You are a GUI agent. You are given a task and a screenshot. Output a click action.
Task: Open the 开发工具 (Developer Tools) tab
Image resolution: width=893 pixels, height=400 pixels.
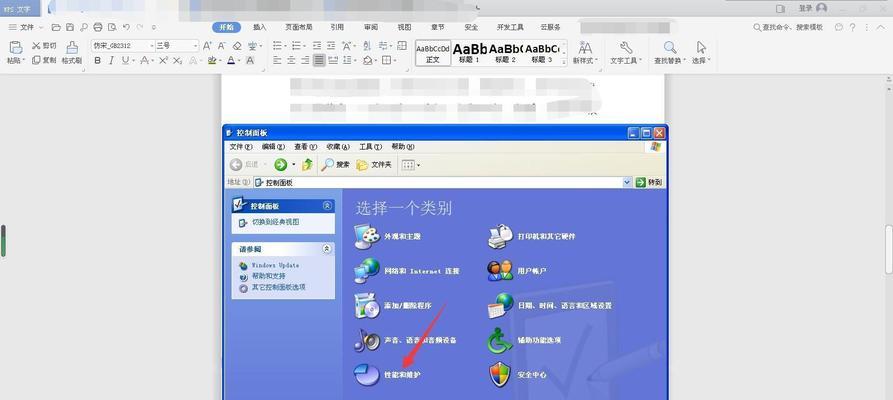pos(510,27)
